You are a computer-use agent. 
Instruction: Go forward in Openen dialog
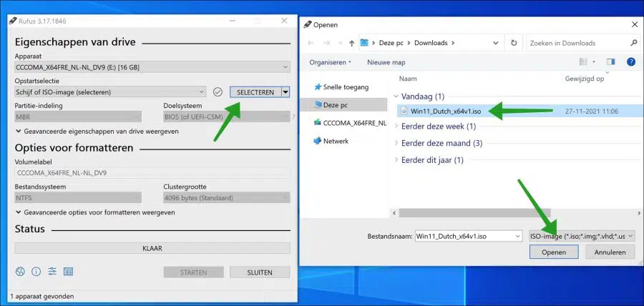pyautogui.click(x=326, y=43)
